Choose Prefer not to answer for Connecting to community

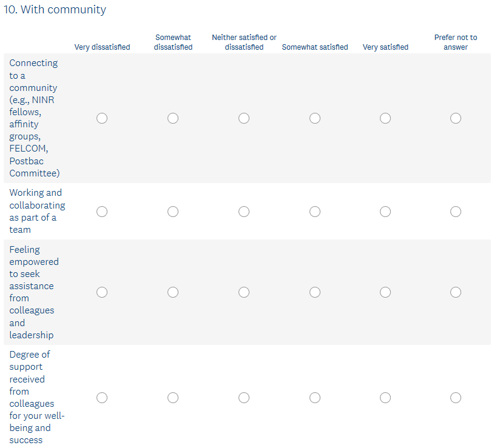coord(456,118)
